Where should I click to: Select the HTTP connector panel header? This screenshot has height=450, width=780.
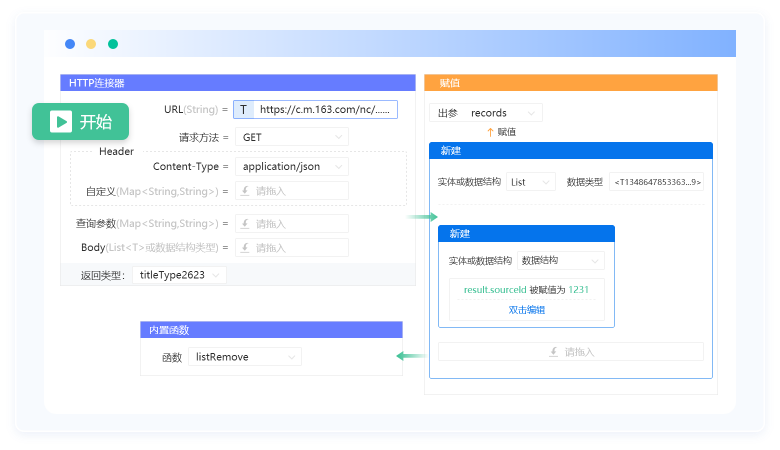pyautogui.click(x=238, y=83)
